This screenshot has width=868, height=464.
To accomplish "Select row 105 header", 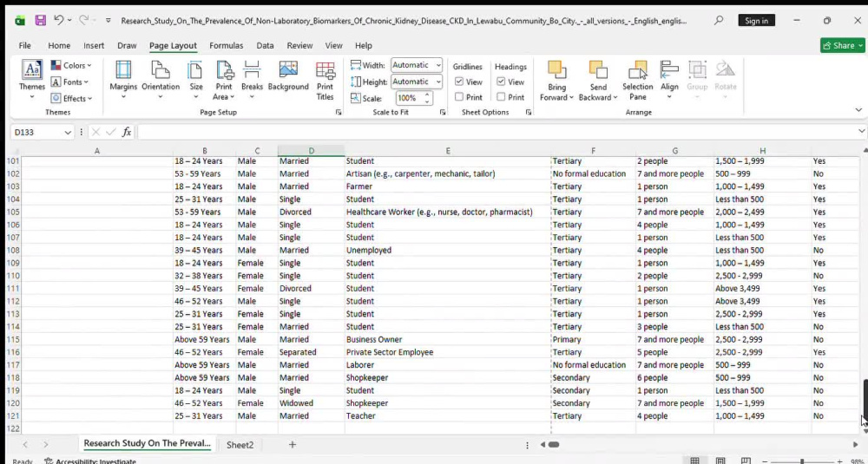I will click(12, 212).
